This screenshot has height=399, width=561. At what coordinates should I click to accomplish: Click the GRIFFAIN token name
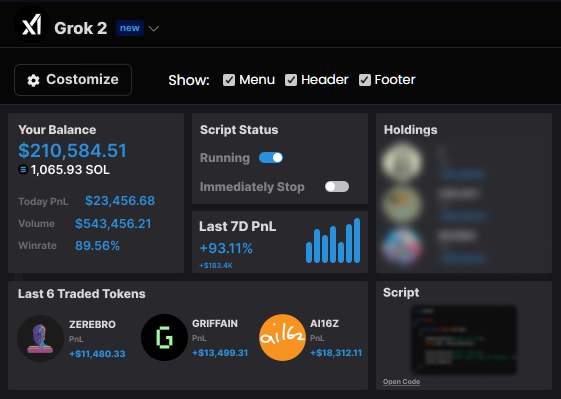tap(215, 323)
